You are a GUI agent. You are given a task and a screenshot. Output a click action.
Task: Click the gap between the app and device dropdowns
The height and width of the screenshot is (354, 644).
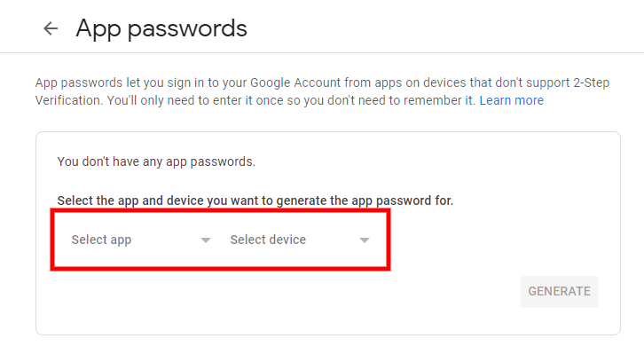[x=221, y=240]
